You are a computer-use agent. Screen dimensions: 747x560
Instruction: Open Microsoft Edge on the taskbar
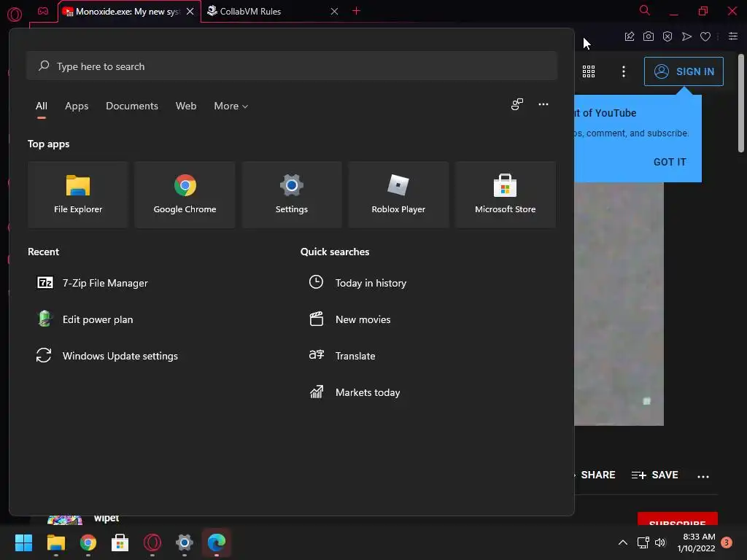pos(217,542)
